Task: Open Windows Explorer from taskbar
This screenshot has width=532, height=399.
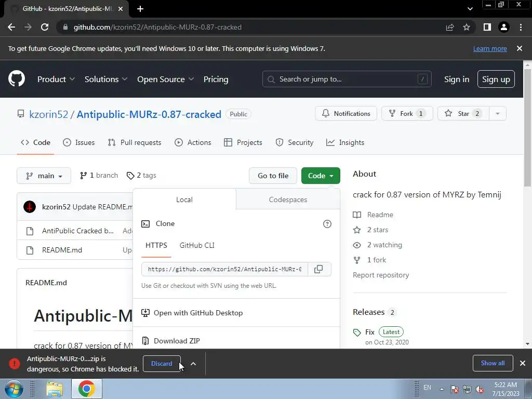Action: [x=55, y=389]
